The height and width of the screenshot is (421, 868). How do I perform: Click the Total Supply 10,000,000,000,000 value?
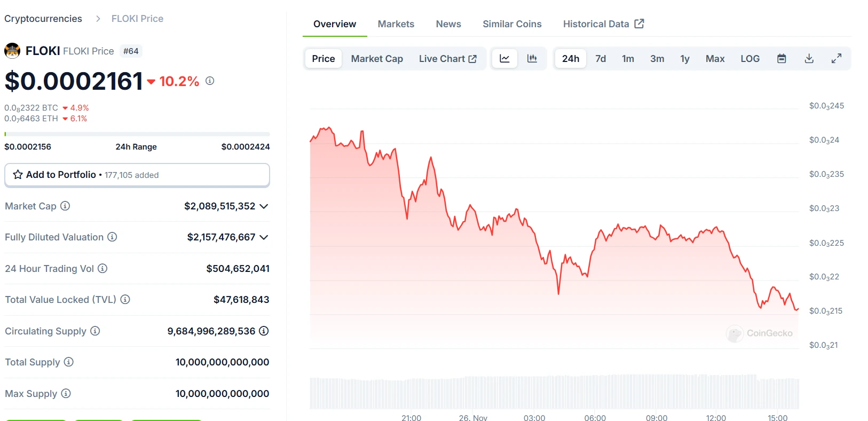pos(222,362)
